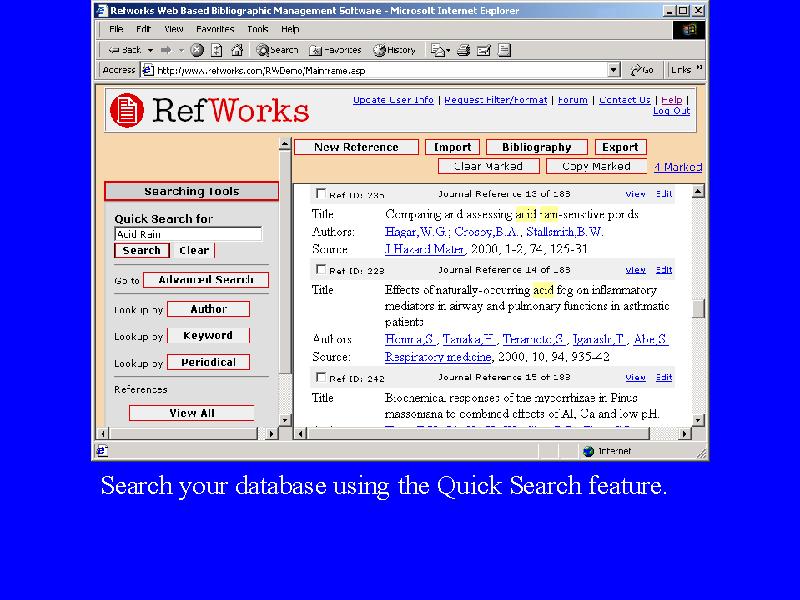Go to Advanced Search button
Viewport: 800px width, 600px height.
(206, 280)
